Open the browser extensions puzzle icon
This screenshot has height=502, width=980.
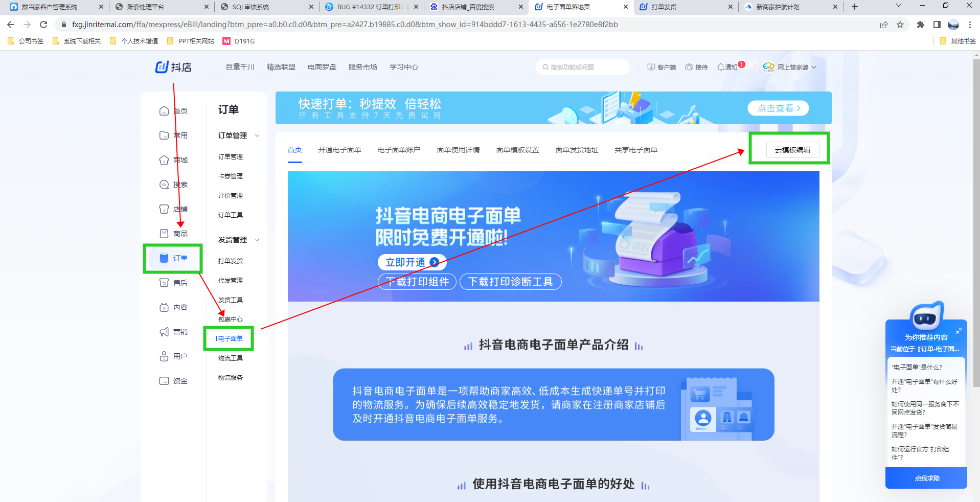[x=921, y=25]
